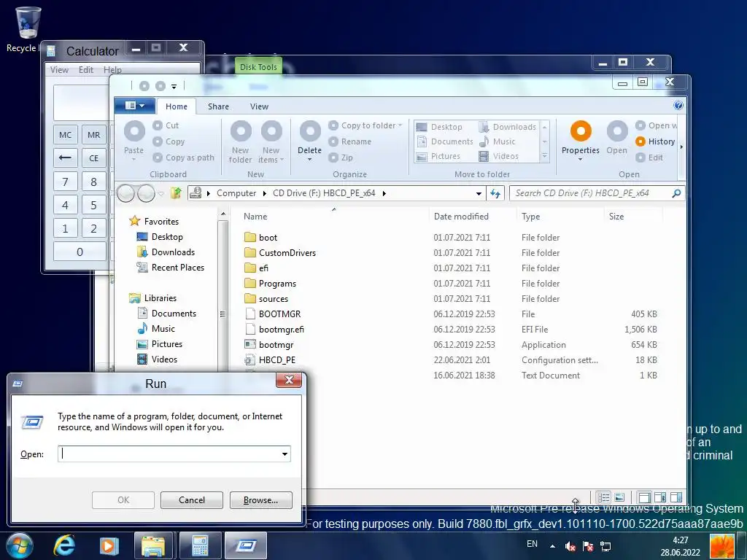Open Calculator's Edit menu

pos(86,70)
